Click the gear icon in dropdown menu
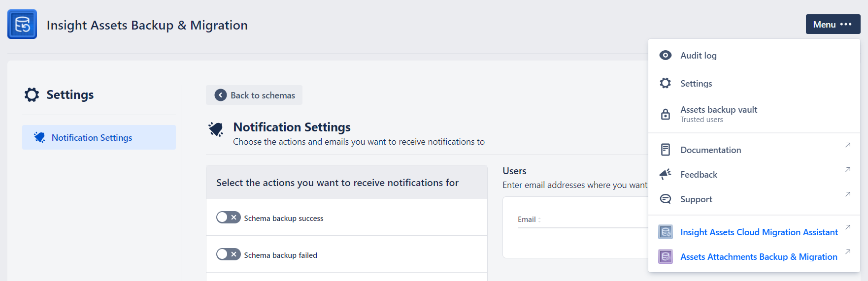This screenshot has height=281, width=868. point(666,83)
